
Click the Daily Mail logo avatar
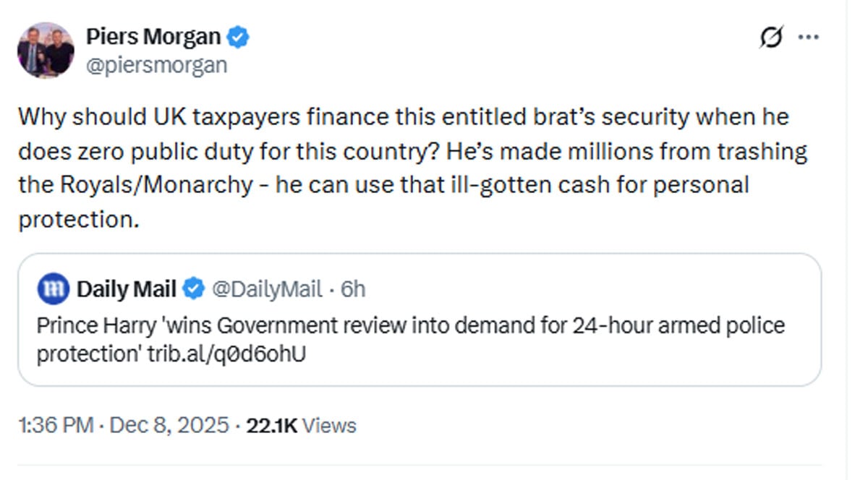(x=54, y=289)
